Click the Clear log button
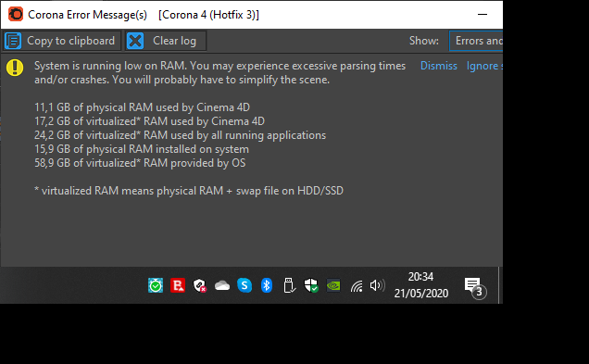This screenshot has width=589, height=364. [166, 41]
